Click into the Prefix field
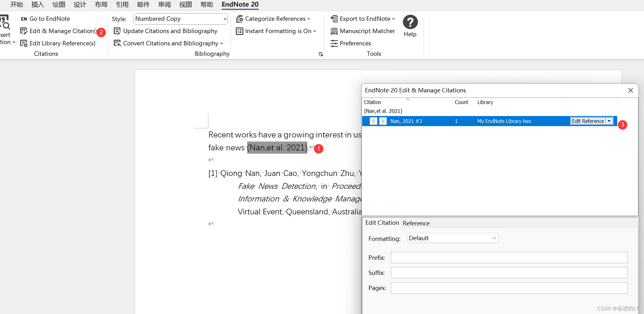Image resolution: width=644 pixels, height=314 pixels. click(509, 258)
